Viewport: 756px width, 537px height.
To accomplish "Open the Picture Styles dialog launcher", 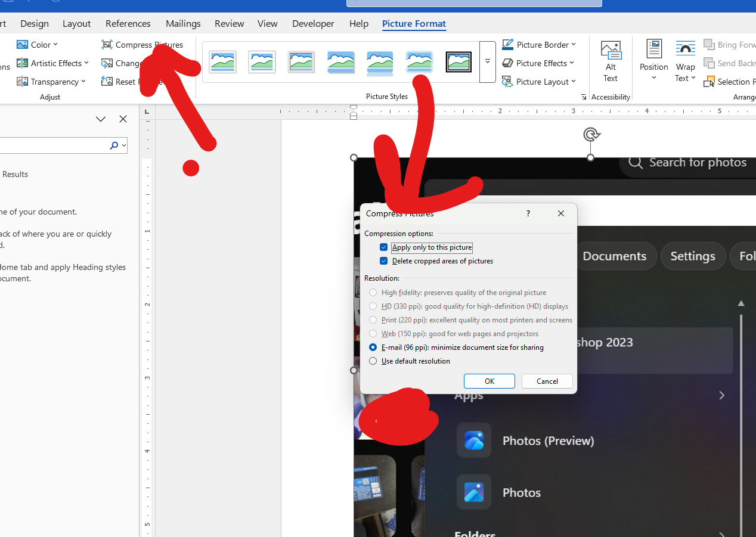I will pyautogui.click(x=583, y=97).
